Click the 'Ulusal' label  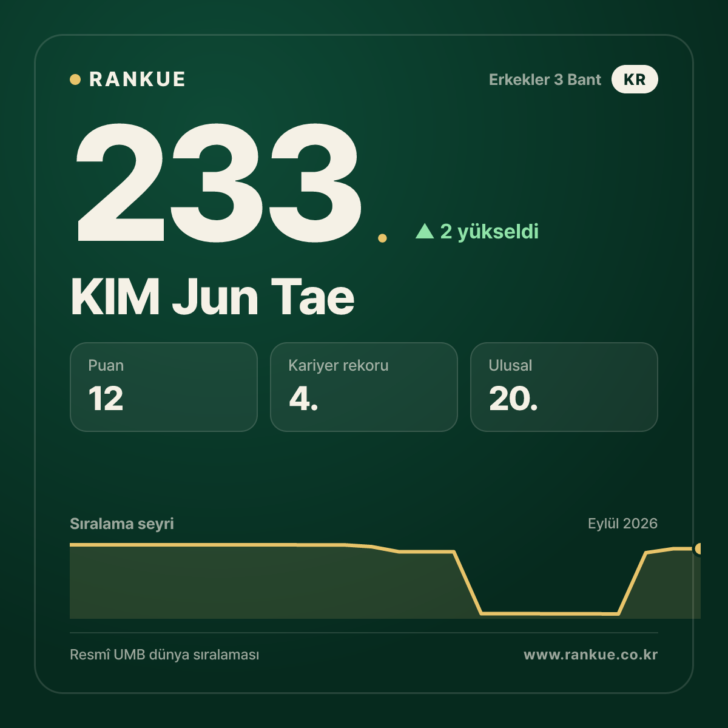coord(510,365)
